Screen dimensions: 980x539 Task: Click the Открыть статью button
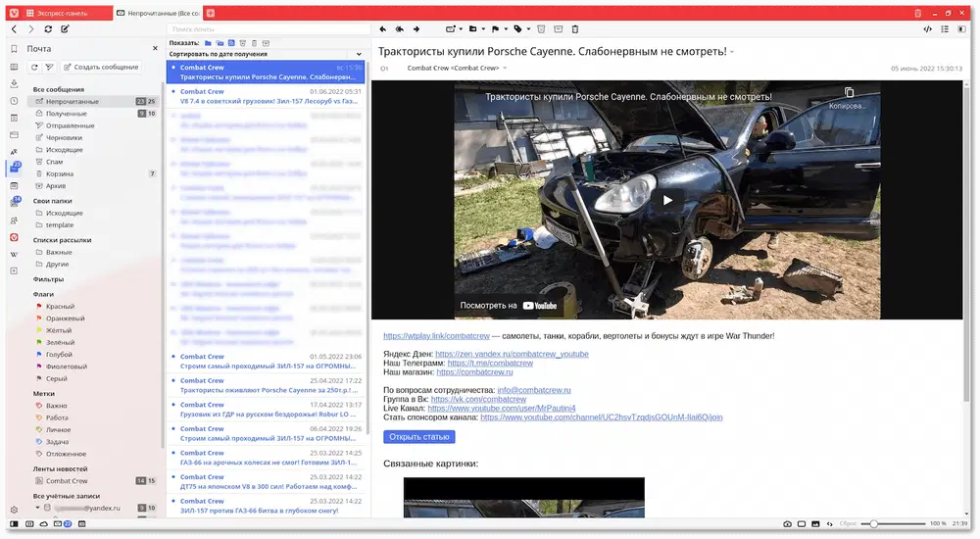(418, 437)
